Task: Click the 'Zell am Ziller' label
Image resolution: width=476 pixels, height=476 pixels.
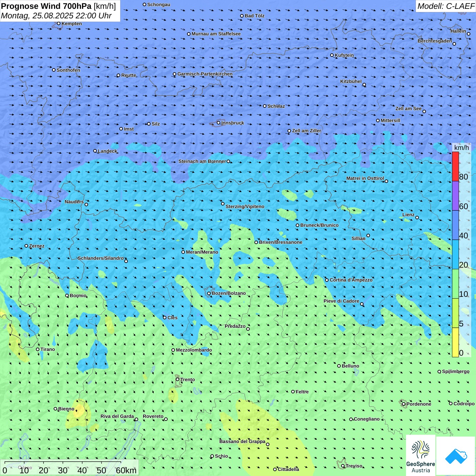Action: (x=306, y=131)
